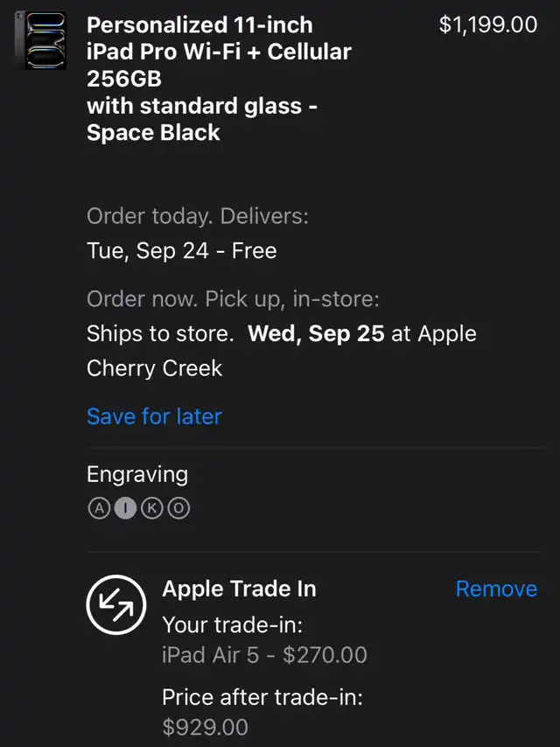Image resolution: width=560 pixels, height=747 pixels.
Task: Select the circled K engraving icon
Action: click(x=152, y=508)
